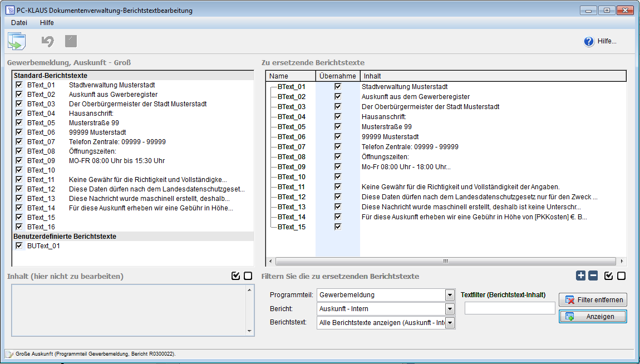Click the gray square toolbar icon
Viewport: 640px width, 364px height.
pyautogui.click(x=71, y=41)
